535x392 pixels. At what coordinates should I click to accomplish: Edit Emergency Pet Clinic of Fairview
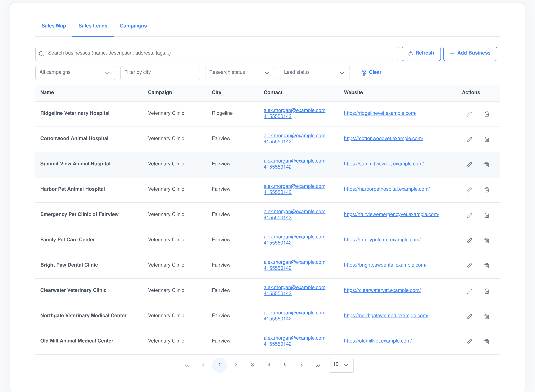[469, 215]
